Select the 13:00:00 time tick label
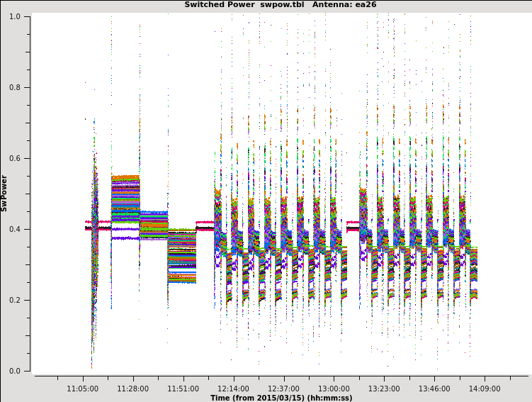 click(334, 389)
